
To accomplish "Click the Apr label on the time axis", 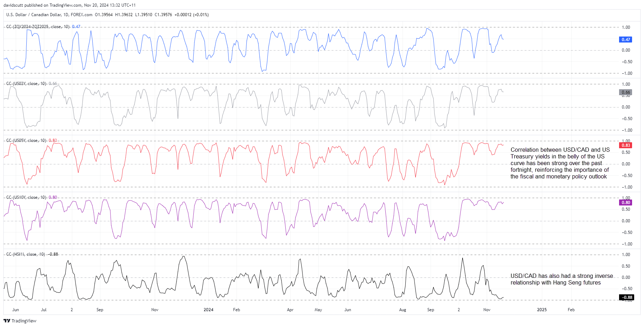I will (x=290, y=310).
